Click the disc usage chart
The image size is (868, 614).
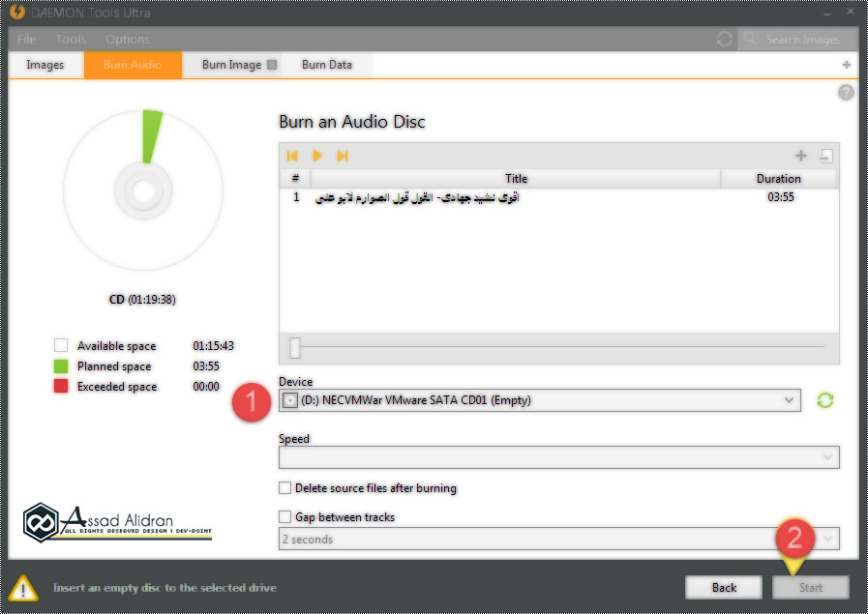point(143,190)
